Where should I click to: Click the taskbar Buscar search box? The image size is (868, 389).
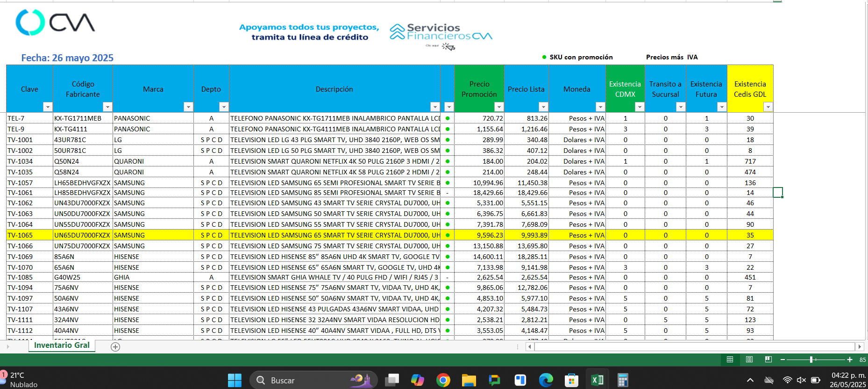tap(313, 380)
